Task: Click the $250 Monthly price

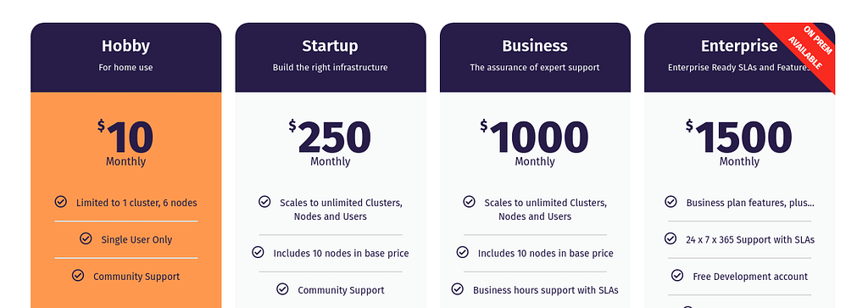Action: 330,143
